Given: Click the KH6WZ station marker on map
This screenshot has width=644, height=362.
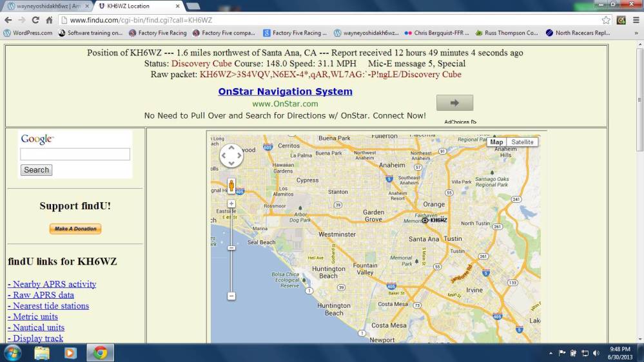Looking at the screenshot, I should pos(425,220).
